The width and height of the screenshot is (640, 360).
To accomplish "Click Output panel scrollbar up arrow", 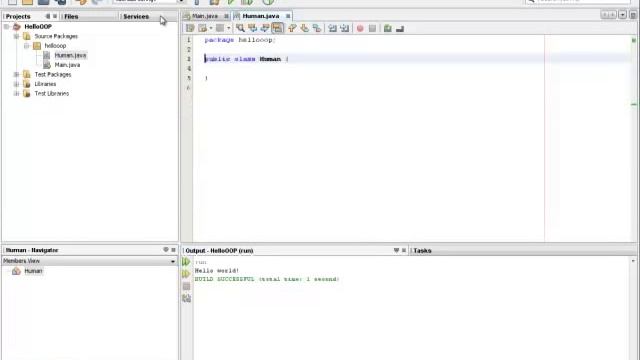I will point(633,261).
